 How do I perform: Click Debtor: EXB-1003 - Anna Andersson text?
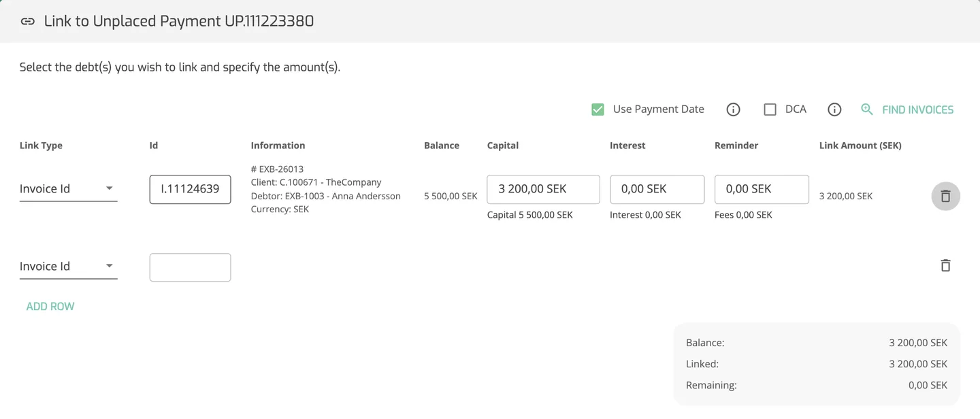325,196
